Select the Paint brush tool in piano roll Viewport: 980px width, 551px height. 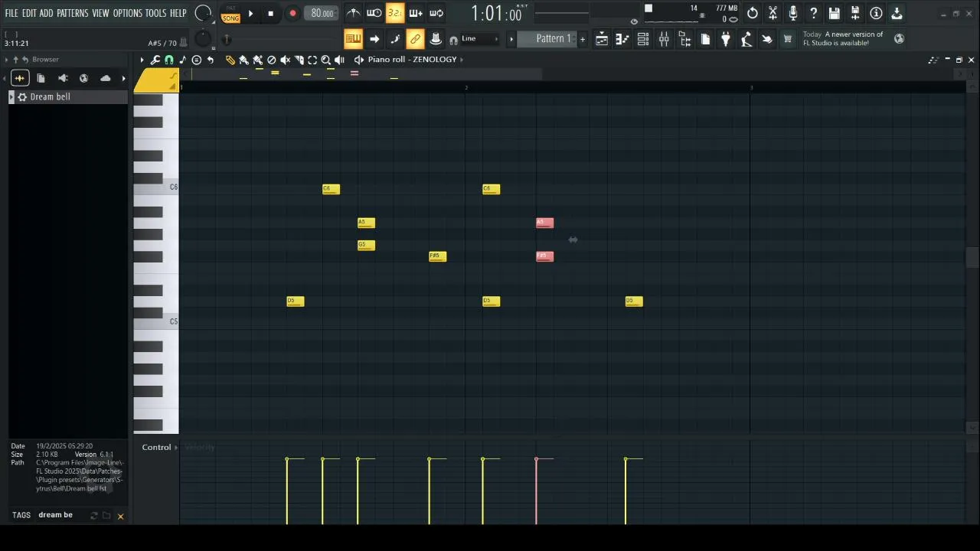click(x=243, y=60)
